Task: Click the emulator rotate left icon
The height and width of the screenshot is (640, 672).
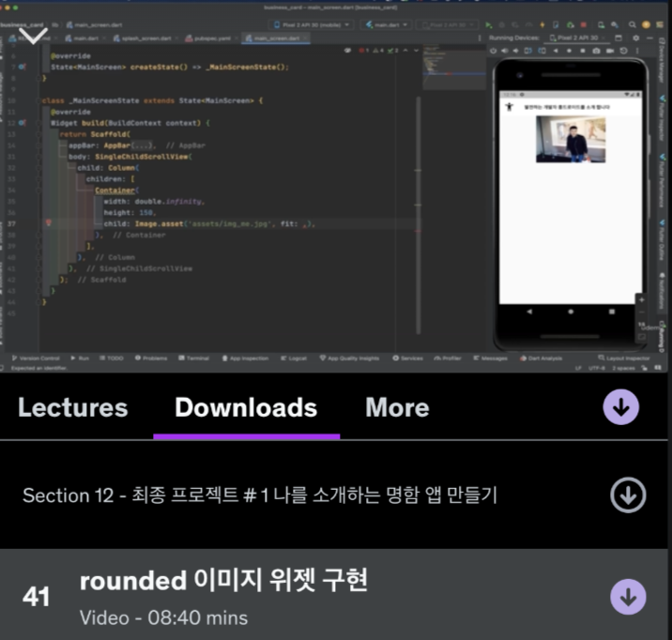Action: point(528,51)
